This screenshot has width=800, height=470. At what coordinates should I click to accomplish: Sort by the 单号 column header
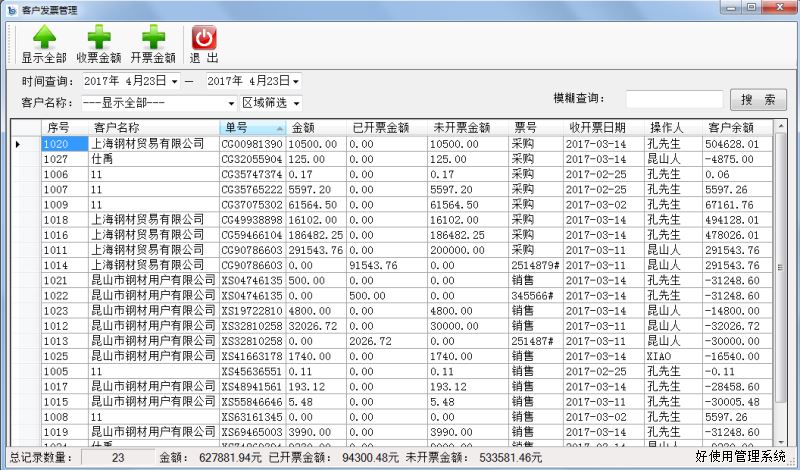coord(252,128)
